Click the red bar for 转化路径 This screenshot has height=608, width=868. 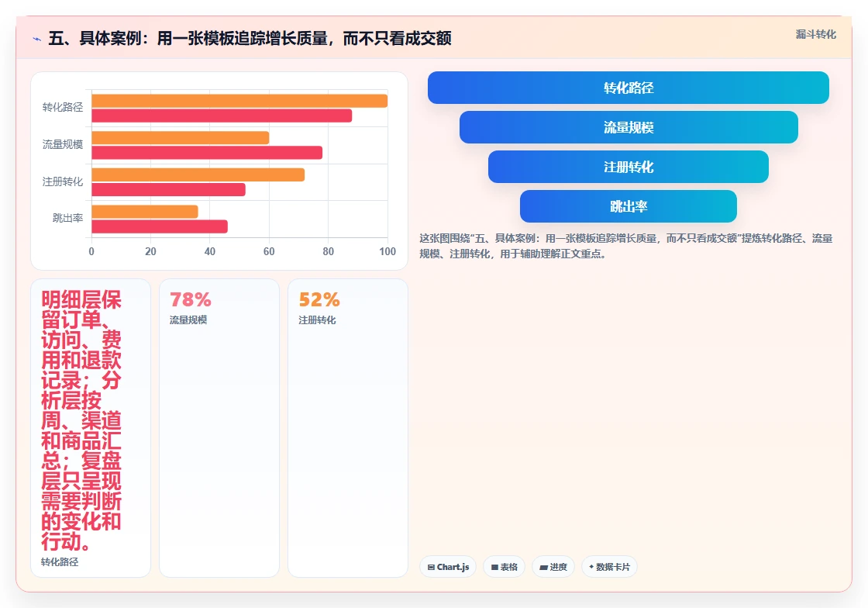(x=222, y=116)
